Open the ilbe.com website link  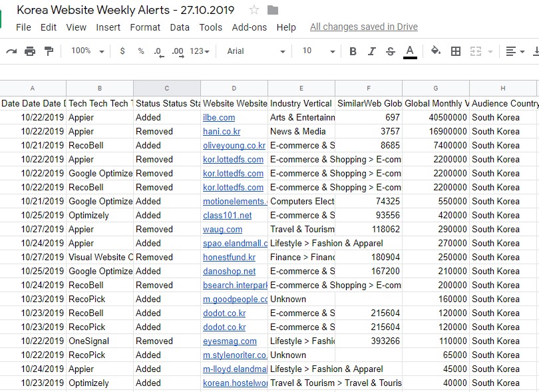219,118
